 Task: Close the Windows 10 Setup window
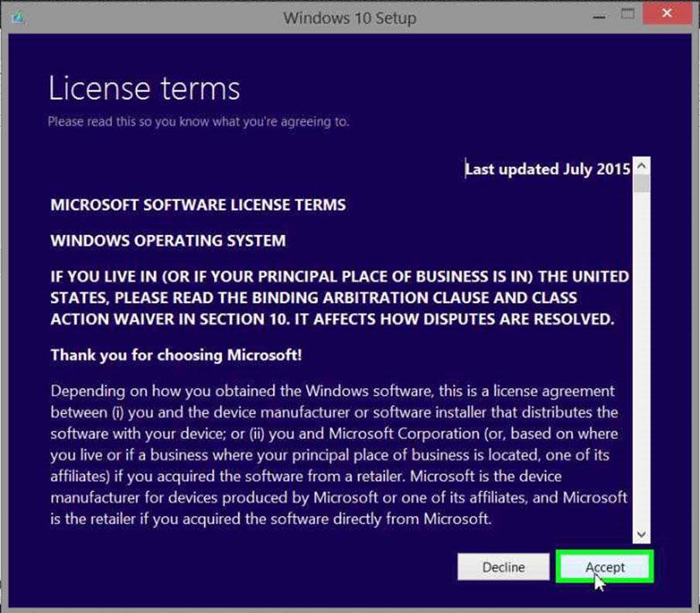[667, 15]
